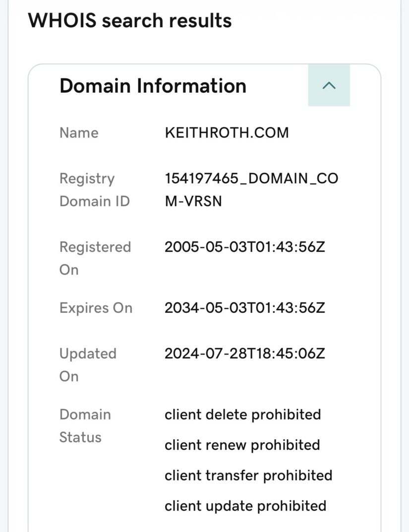Select the 2034-05-03 expiration date value
The height and width of the screenshot is (532, 409).
(244, 308)
